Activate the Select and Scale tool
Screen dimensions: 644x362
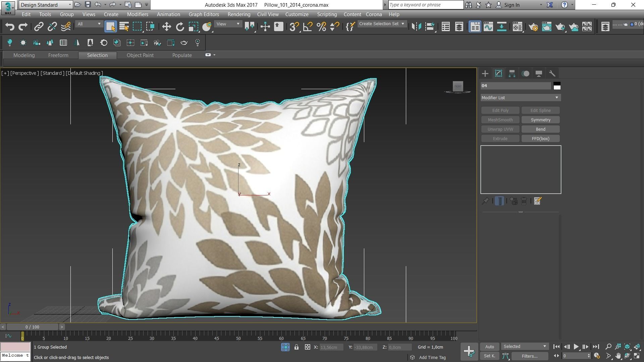tap(194, 27)
